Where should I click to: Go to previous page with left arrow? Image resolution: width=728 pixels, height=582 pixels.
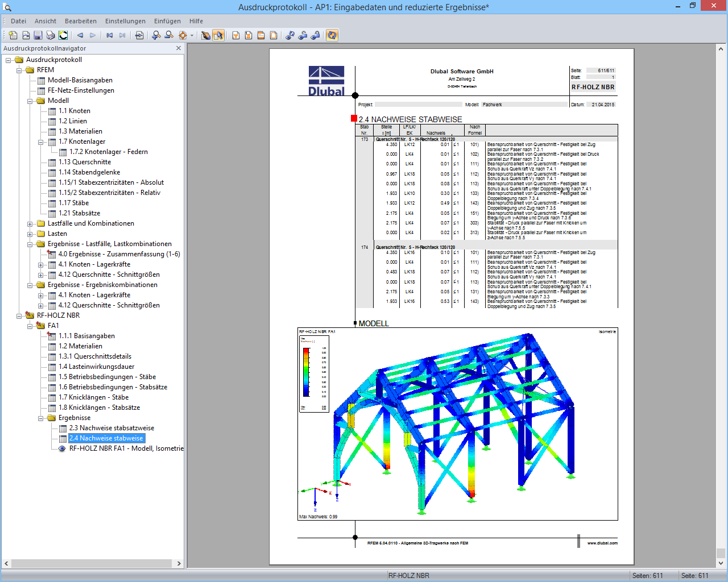(x=80, y=35)
